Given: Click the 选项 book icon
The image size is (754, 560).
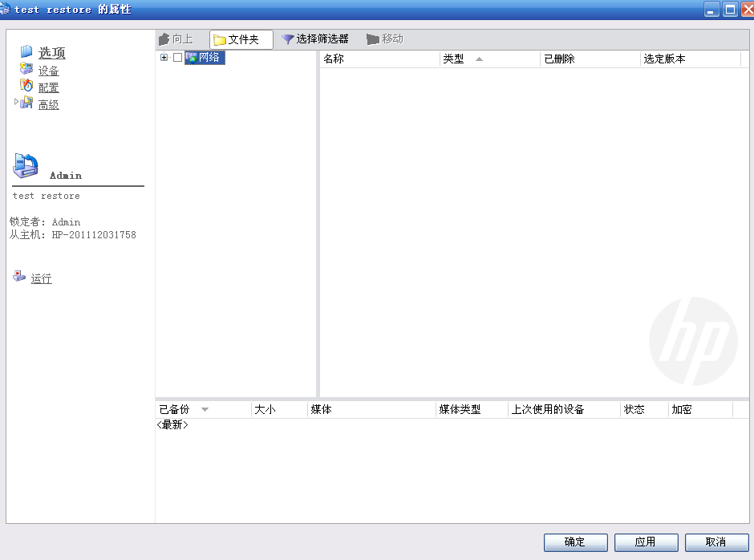Looking at the screenshot, I should pyautogui.click(x=26, y=51).
